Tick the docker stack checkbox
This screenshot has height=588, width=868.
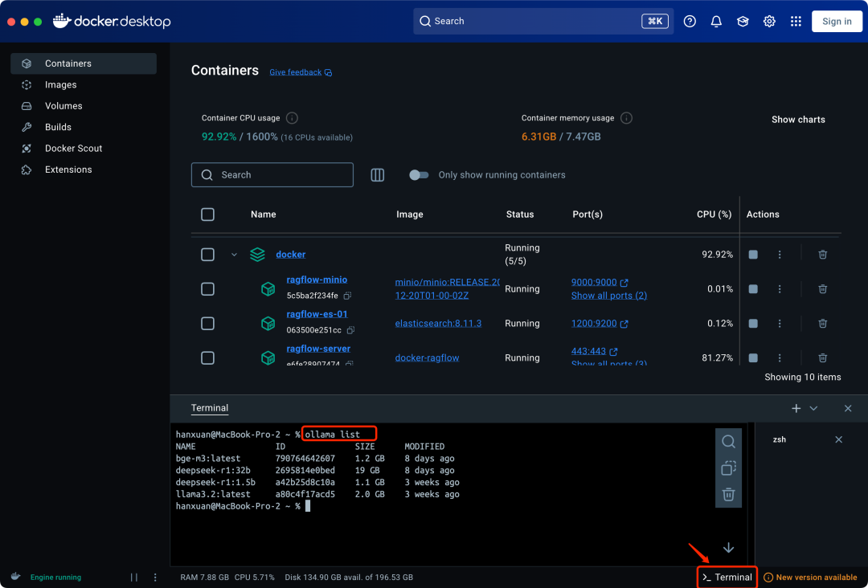207,255
